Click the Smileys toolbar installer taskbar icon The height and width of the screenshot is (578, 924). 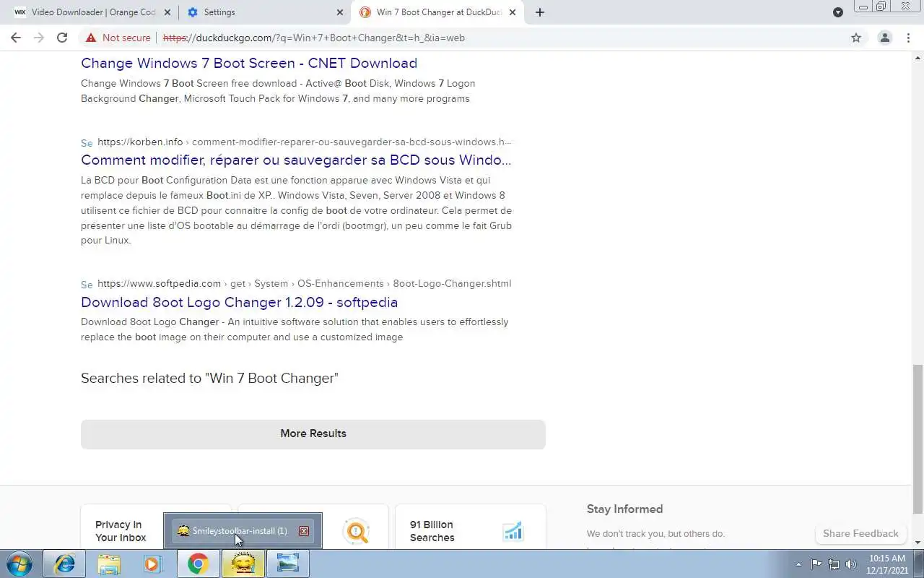coord(243,564)
